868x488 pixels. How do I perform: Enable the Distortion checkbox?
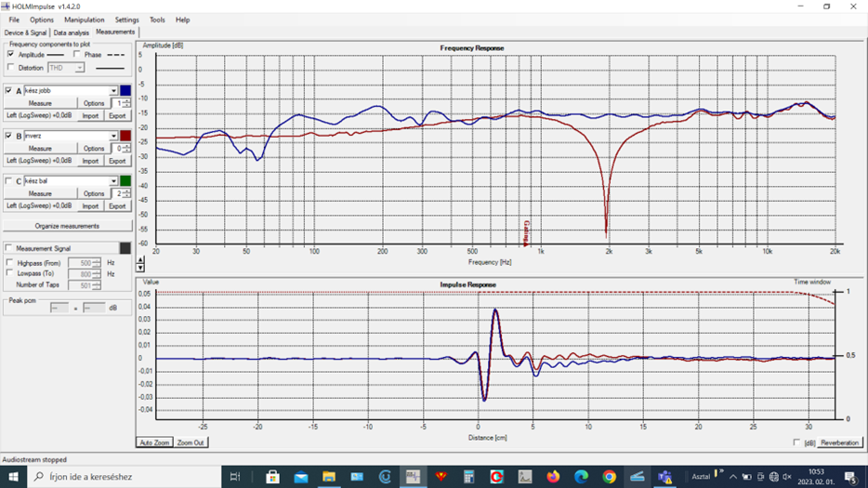[x=10, y=67]
